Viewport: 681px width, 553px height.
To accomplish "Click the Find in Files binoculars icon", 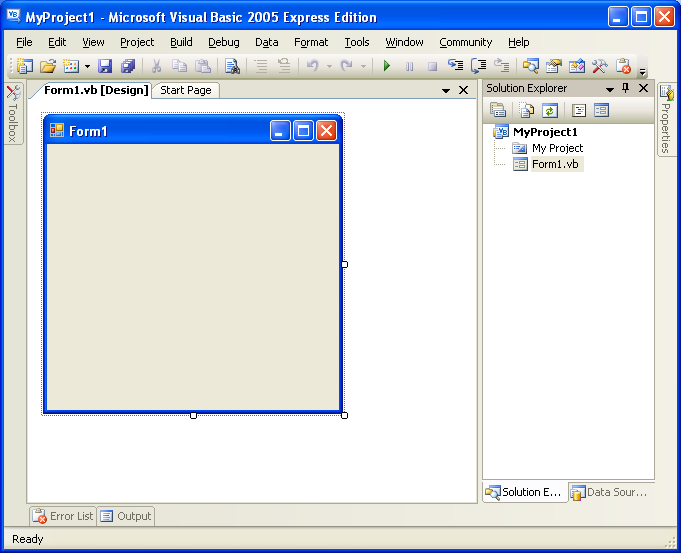I will 232,66.
